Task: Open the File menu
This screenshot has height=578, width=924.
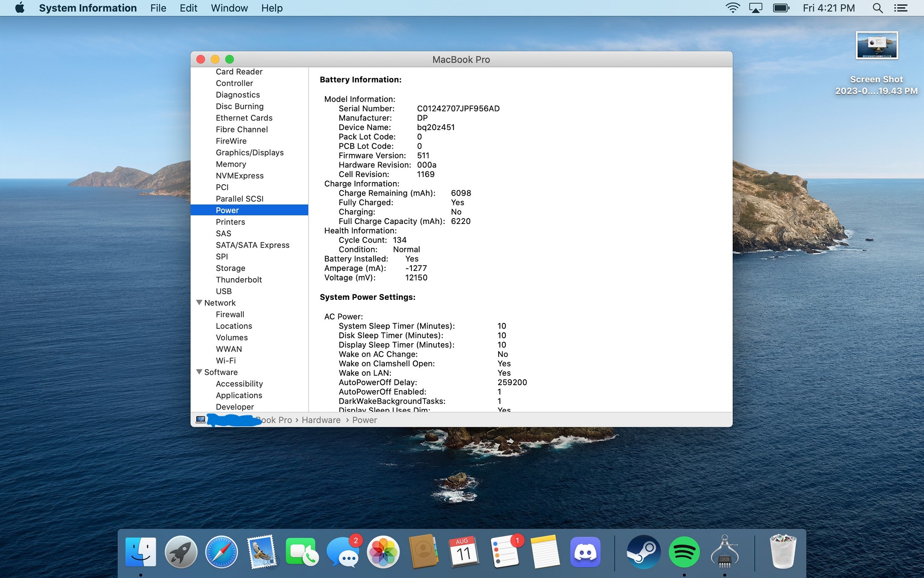Action: point(158,8)
